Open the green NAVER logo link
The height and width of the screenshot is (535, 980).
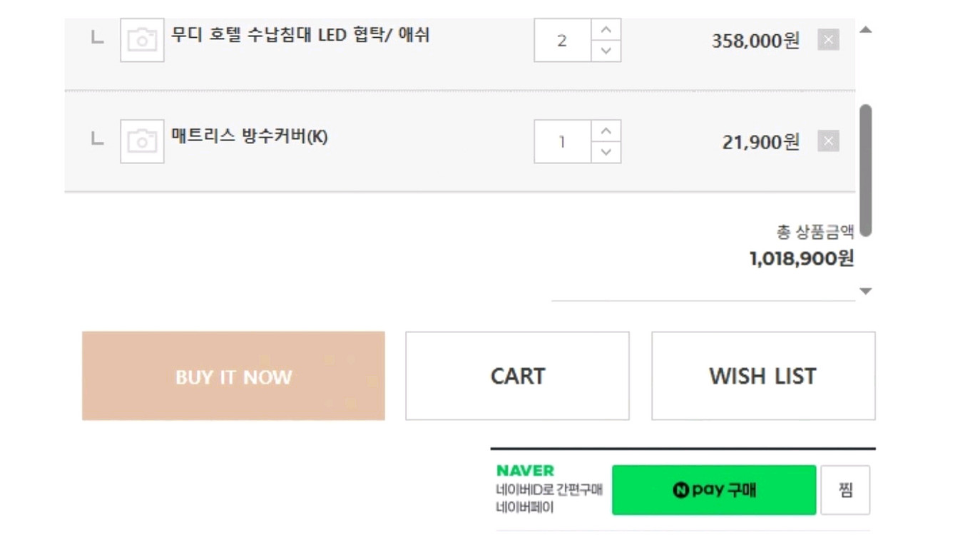coord(525,471)
